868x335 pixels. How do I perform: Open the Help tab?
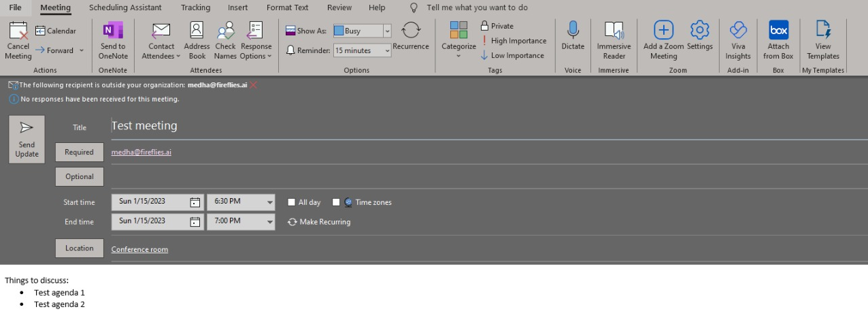coord(377,7)
